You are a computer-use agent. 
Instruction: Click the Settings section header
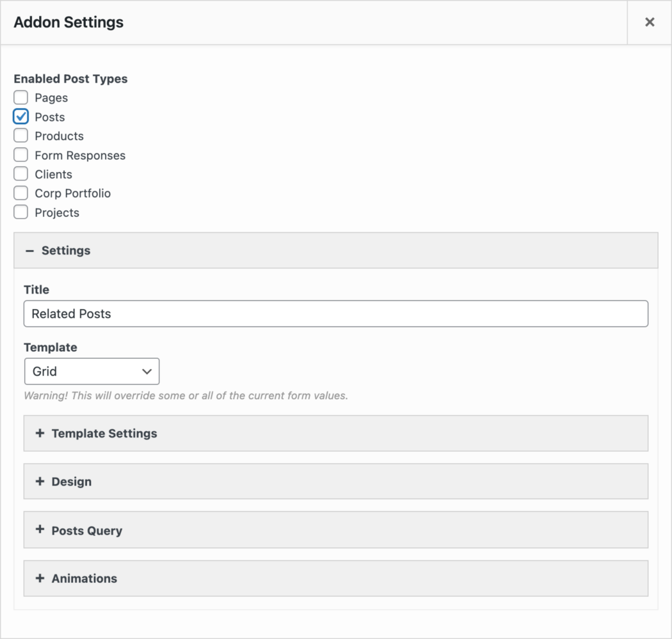(x=67, y=250)
